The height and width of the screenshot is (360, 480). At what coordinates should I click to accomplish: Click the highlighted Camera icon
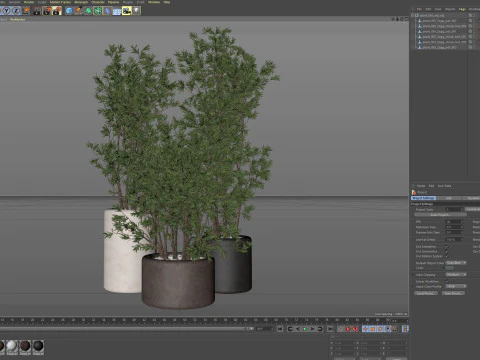click(x=126, y=11)
